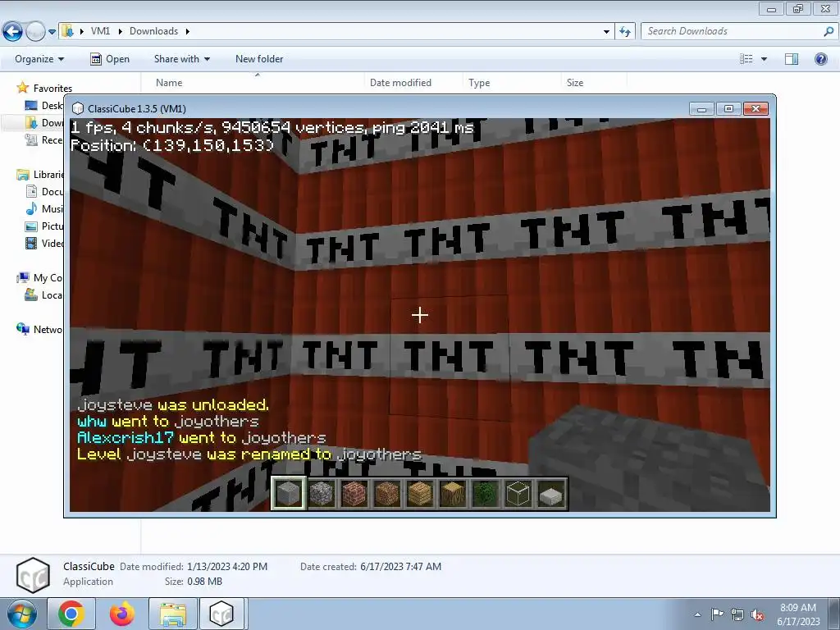This screenshot has width=840, height=630.
Task: Close the ClassiCube game window
Action: click(756, 109)
